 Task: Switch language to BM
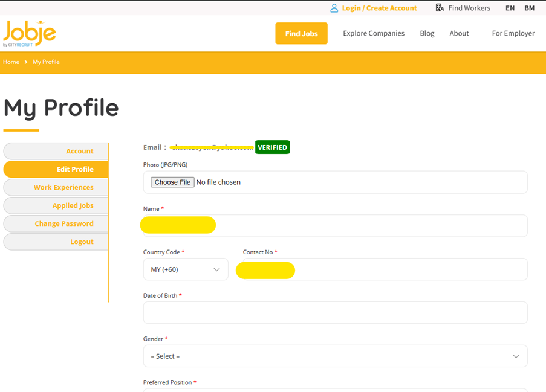click(x=529, y=8)
